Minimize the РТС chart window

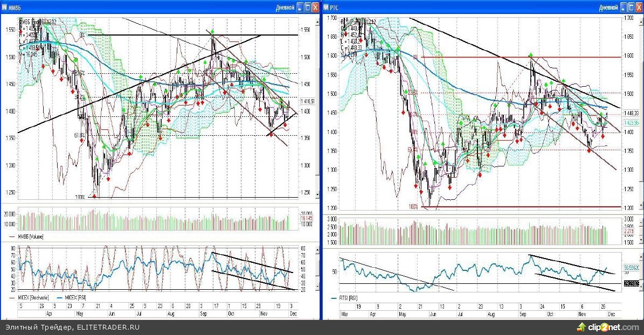click(x=622, y=7)
